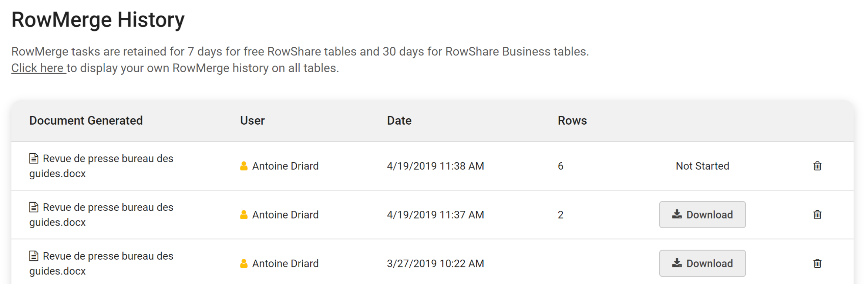The height and width of the screenshot is (284, 868).
Task: Click user icon in the 3/27/2019 row
Action: click(x=243, y=264)
